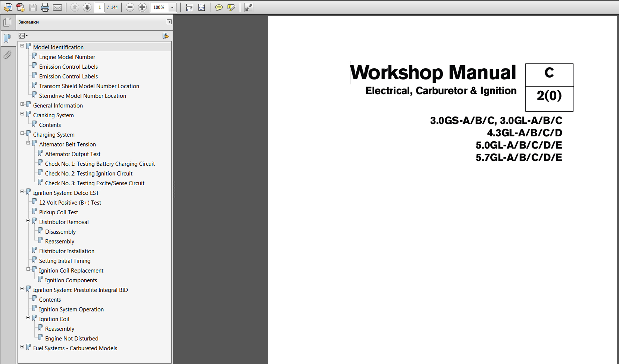Zoom in with the plus button
619x364 pixels.
point(142,7)
